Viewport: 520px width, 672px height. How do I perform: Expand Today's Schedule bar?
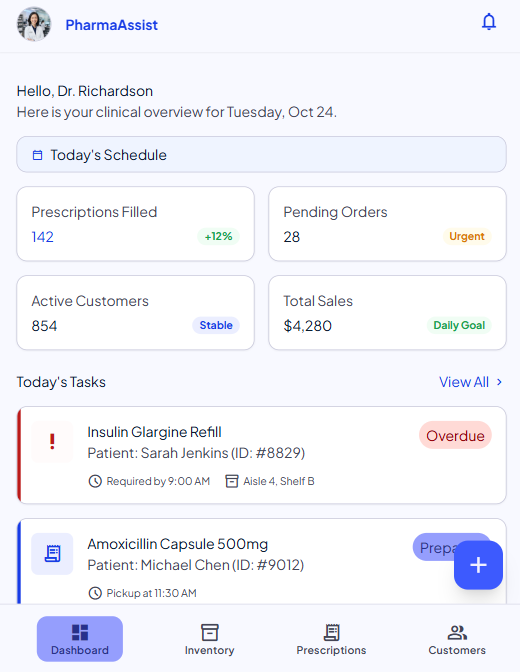tap(262, 155)
